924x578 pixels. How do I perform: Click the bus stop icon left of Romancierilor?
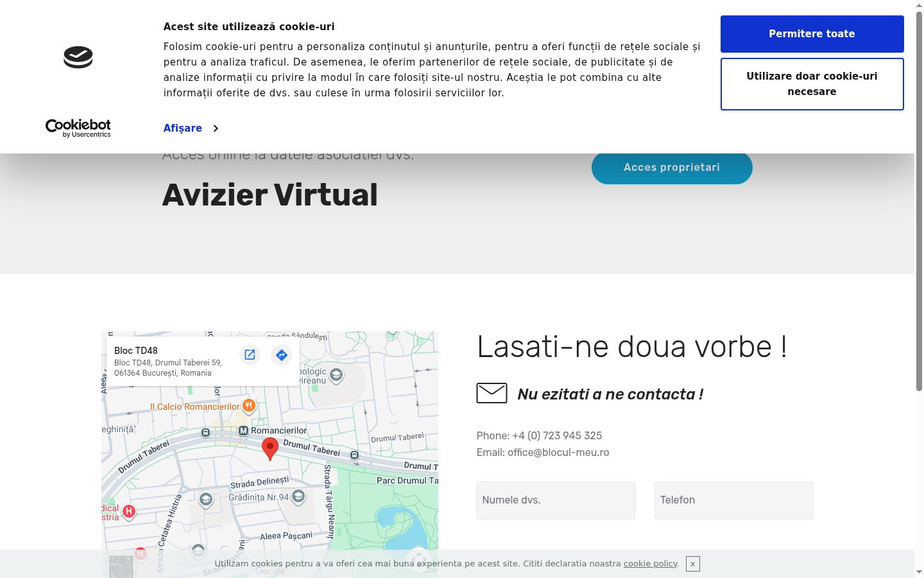[205, 433]
